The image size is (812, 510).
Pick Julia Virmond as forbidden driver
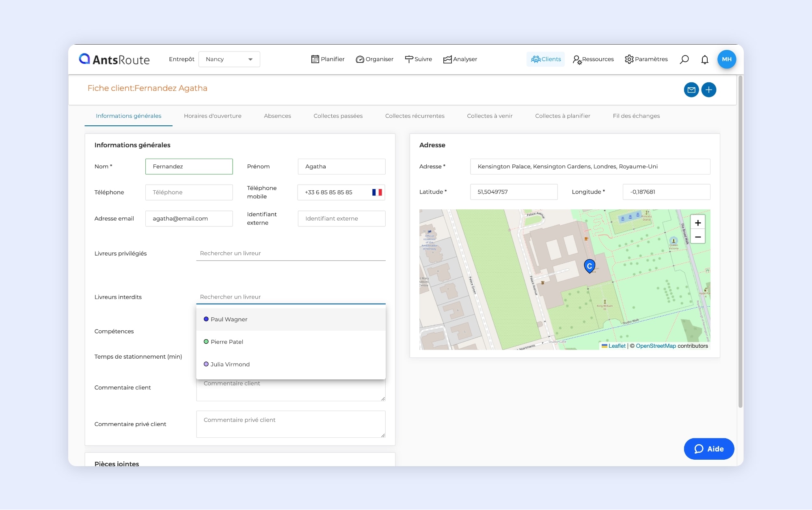[x=230, y=364]
